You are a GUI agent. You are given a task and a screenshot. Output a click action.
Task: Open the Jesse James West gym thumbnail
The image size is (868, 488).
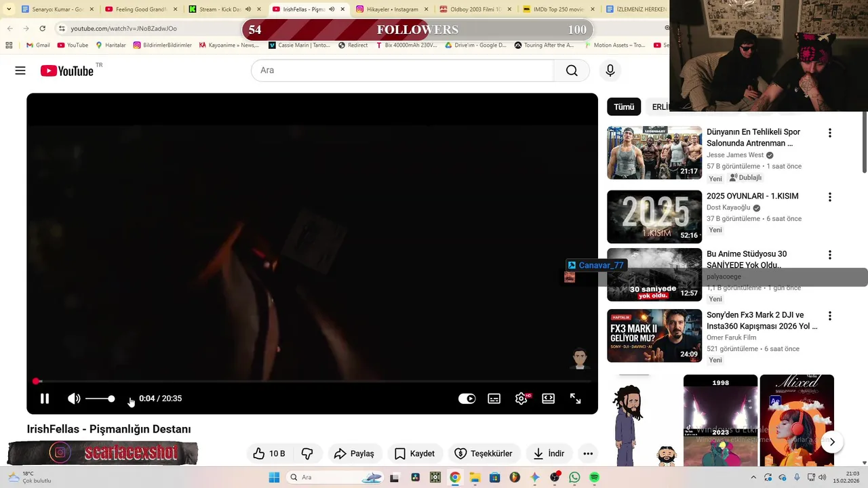654,152
